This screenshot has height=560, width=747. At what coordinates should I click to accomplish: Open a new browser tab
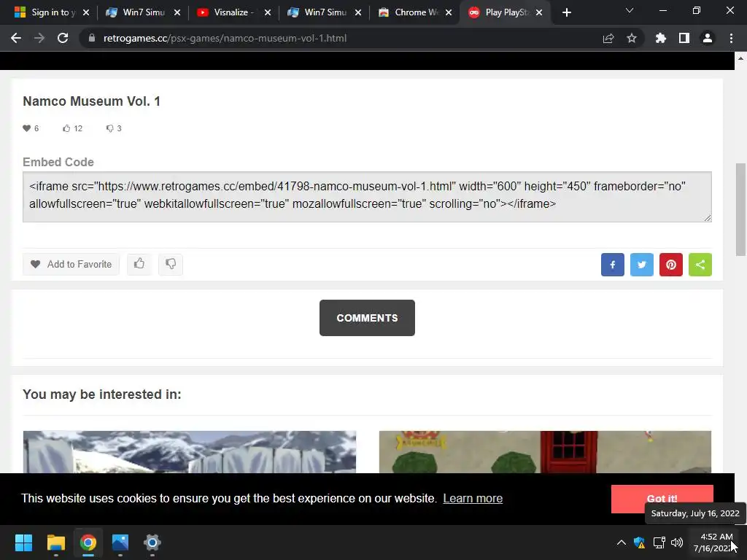click(x=566, y=12)
